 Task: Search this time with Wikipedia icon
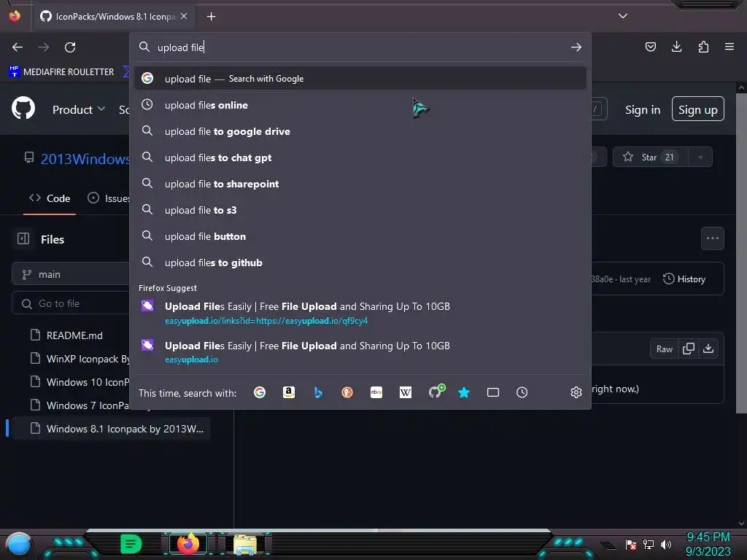click(406, 392)
